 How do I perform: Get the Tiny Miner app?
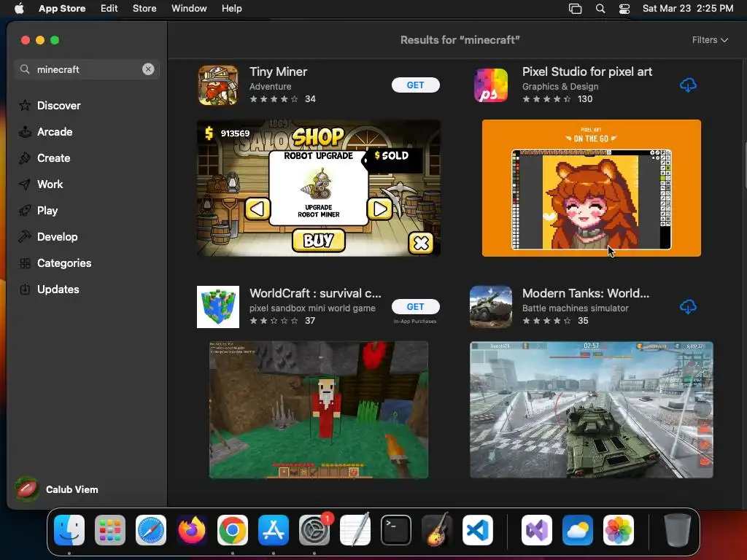coord(415,85)
